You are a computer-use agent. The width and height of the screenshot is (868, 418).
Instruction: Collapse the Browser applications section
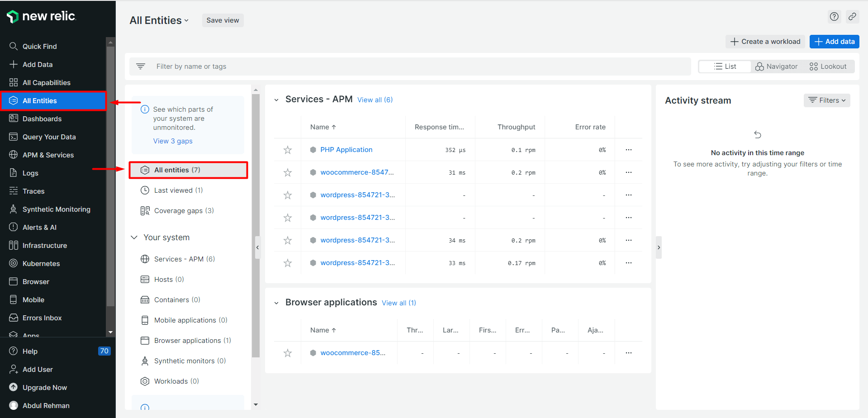[x=276, y=303]
